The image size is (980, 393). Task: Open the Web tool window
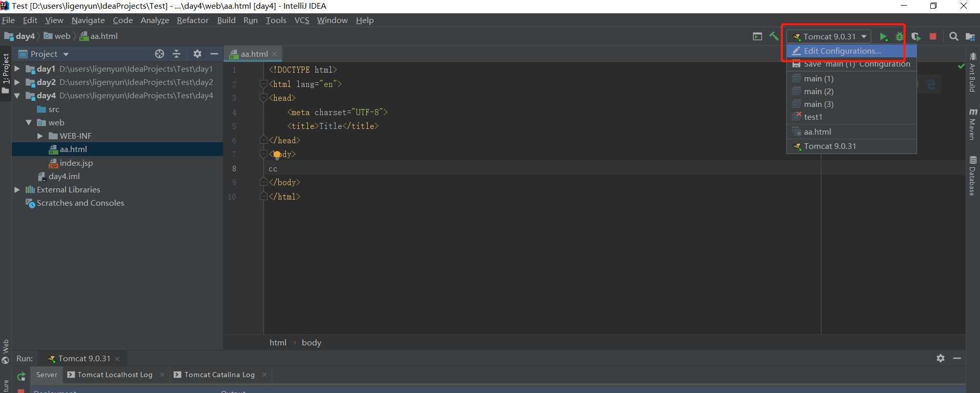point(6,352)
